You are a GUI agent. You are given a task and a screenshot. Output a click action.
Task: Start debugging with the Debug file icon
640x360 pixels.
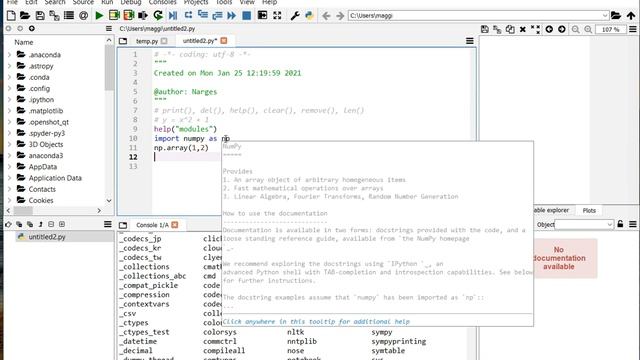tap(173, 16)
